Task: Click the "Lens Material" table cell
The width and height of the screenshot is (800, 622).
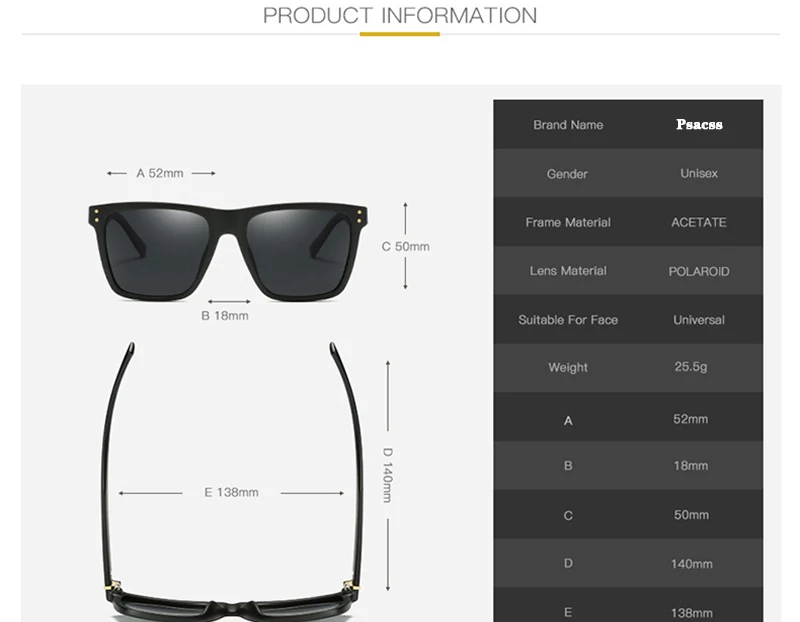Action: click(568, 271)
